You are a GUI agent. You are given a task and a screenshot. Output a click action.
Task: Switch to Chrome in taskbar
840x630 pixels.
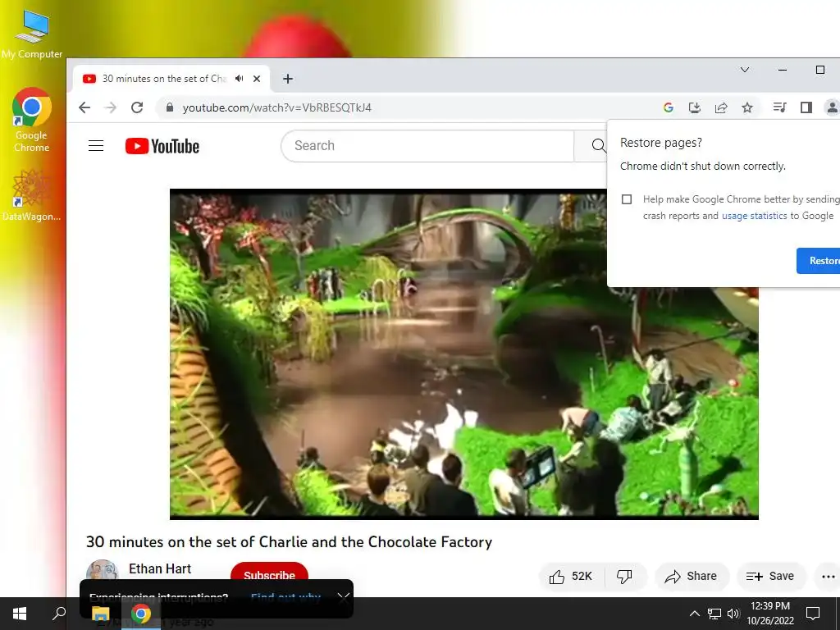(141, 614)
